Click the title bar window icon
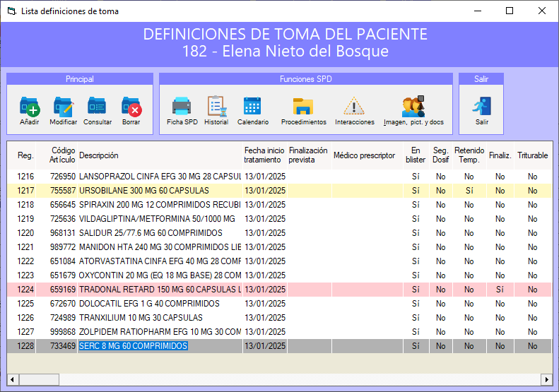The image size is (559, 392). (12, 11)
